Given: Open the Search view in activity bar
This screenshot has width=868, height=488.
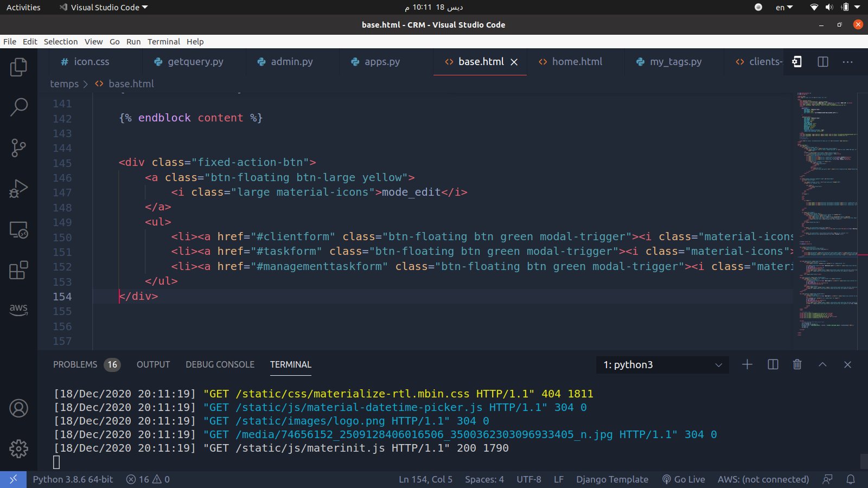Looking at the screenshot, I should 18,107.
